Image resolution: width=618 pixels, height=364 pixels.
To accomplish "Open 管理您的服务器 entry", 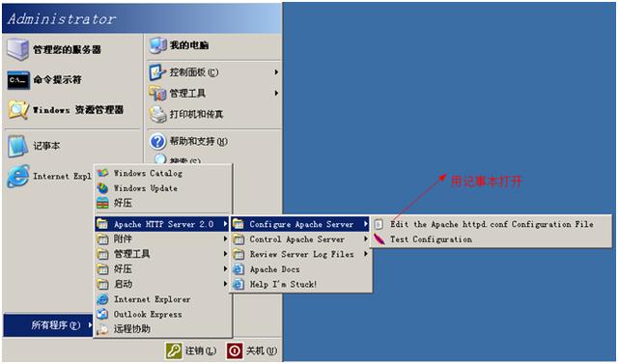I will coord(72,49).
